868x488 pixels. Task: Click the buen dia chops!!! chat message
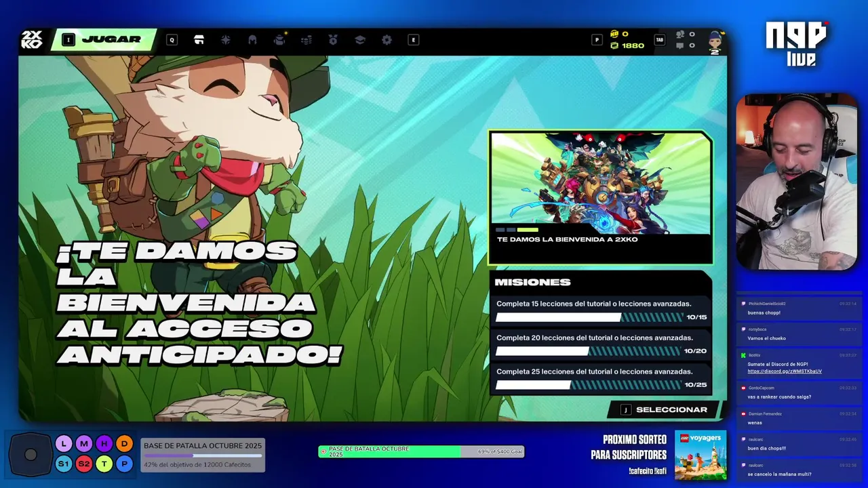click(x=766, y=448)
